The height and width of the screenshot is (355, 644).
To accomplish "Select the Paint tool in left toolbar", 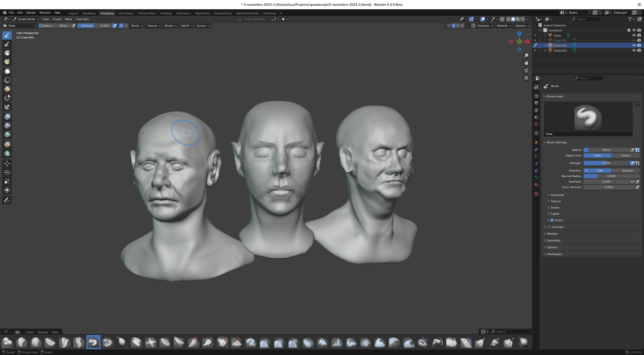I will pos(7,44).
